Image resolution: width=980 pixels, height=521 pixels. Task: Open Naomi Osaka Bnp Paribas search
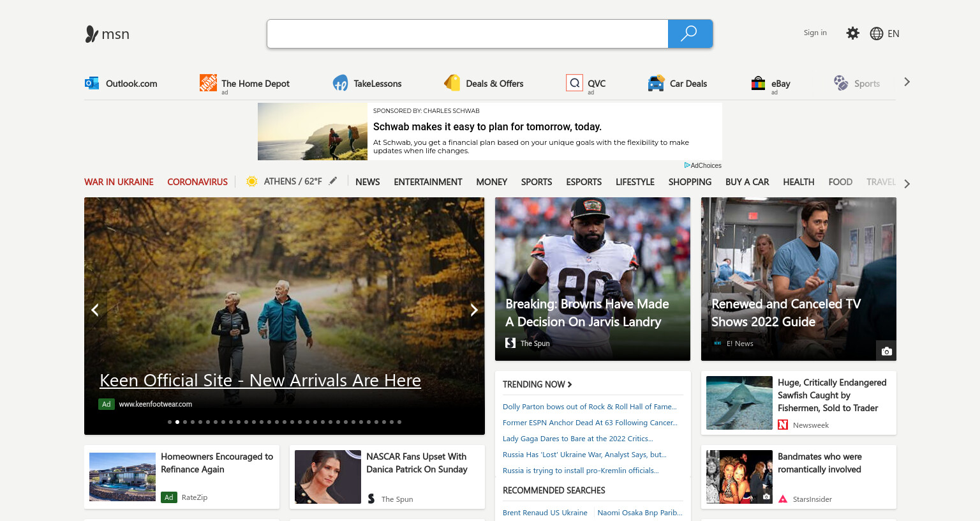click(x=640, y=513)
